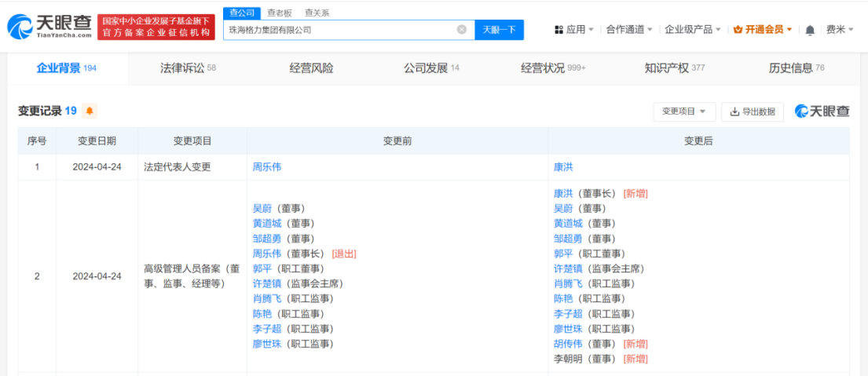
Task: Open the 费米 user account menu
Action: tap(839, 30)
